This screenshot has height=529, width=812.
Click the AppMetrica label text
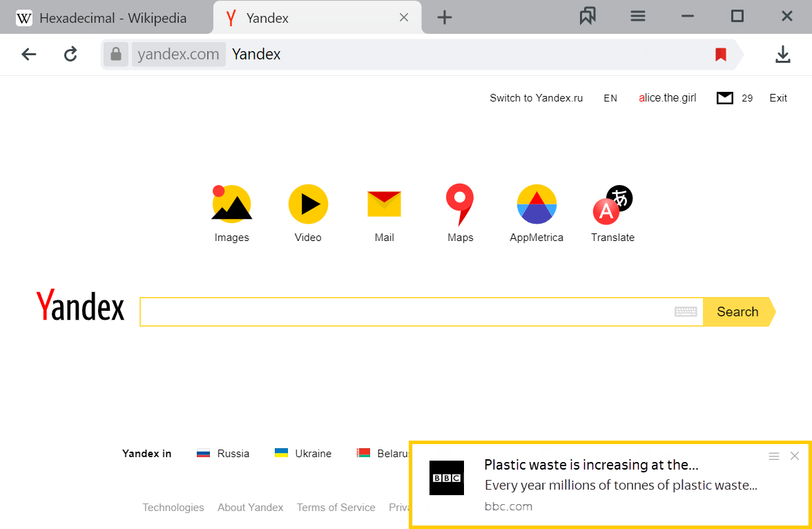[x=536, y=238]
